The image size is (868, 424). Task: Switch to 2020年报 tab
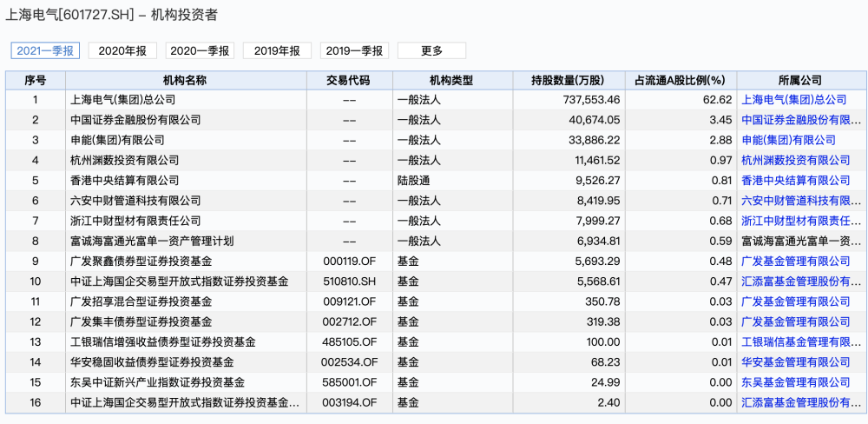coord(122,50)
